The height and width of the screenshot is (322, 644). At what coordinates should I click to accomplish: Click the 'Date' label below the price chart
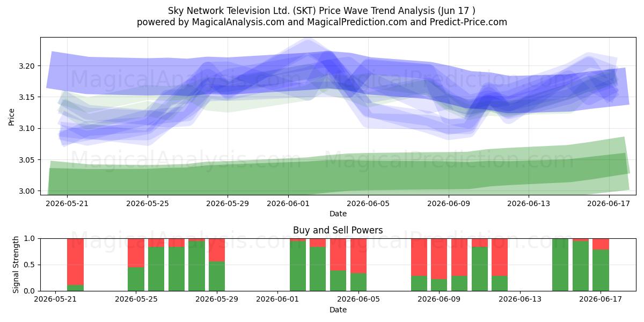pos(338,214)
